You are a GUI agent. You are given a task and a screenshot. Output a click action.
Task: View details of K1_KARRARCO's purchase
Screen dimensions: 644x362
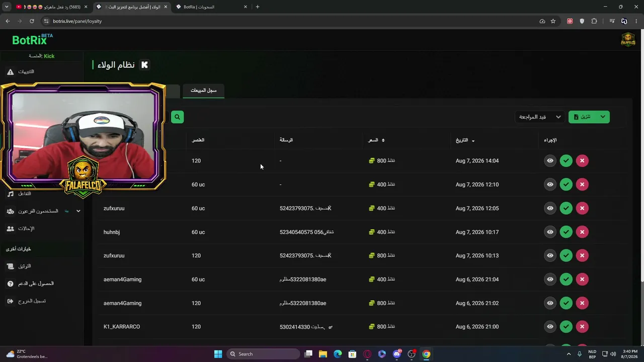click(550, 327)
